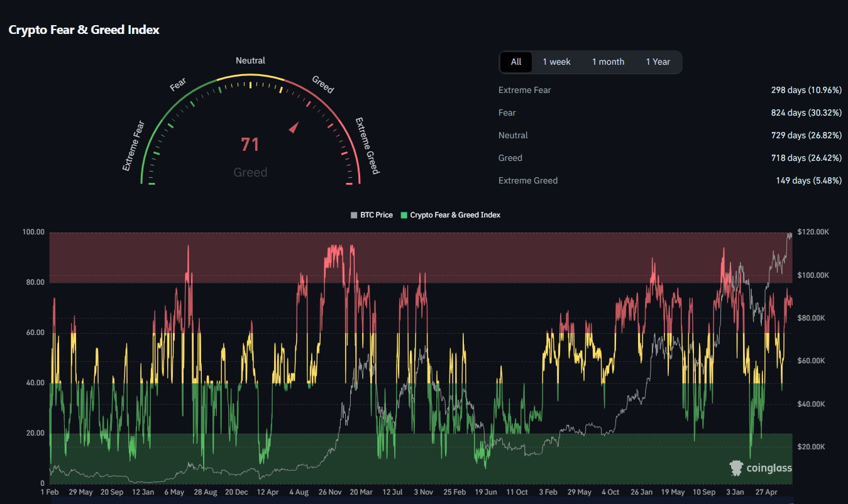
Task: Click the 12 Jul x-axis date
Action: coord(392,492)
